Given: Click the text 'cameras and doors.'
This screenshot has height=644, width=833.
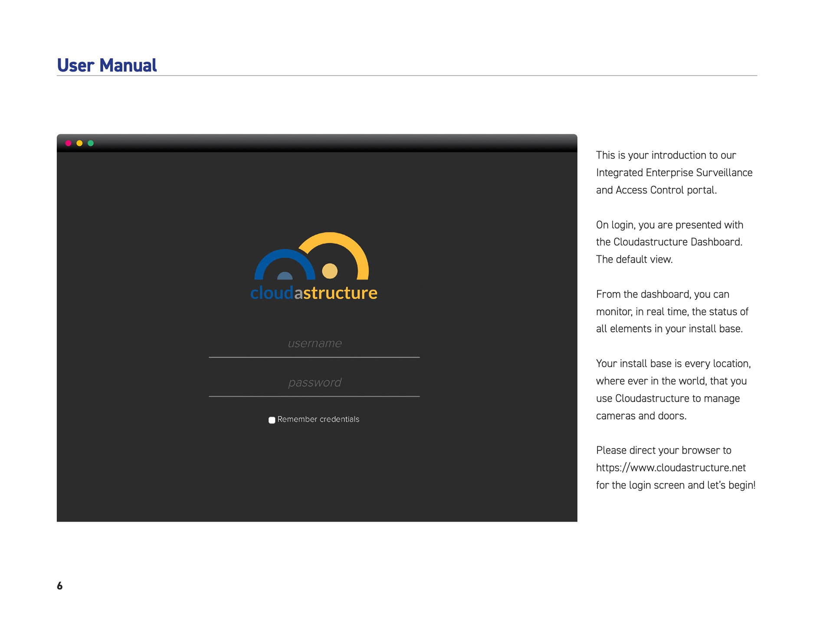Looking at the screenshot, I should pos(641,416).
